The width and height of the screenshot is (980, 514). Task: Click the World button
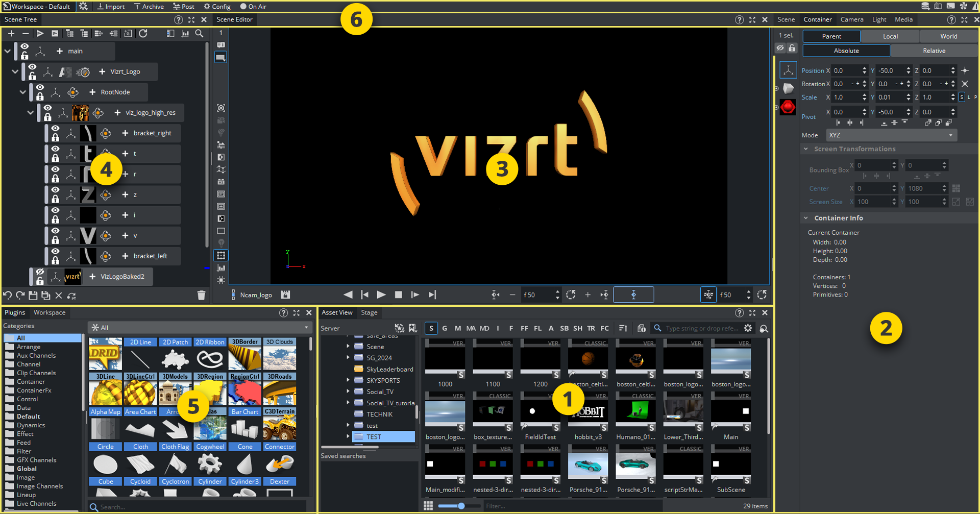(x=948, y=36)
